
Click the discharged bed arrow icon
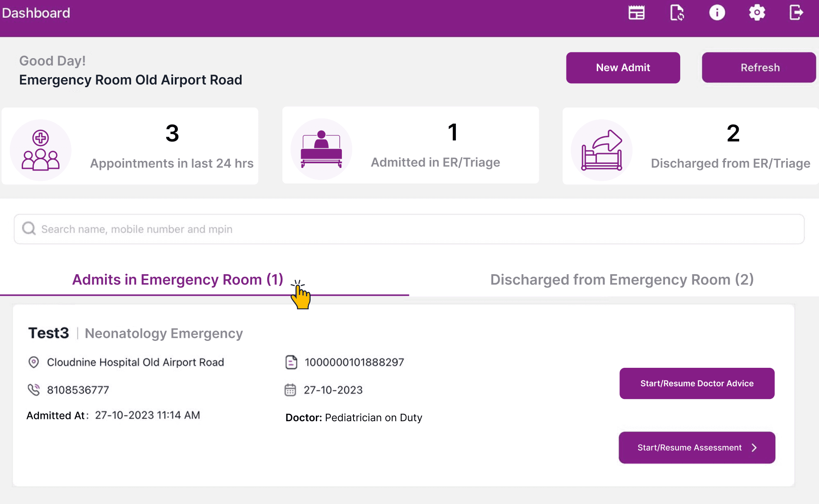click(x=602, y=150)
